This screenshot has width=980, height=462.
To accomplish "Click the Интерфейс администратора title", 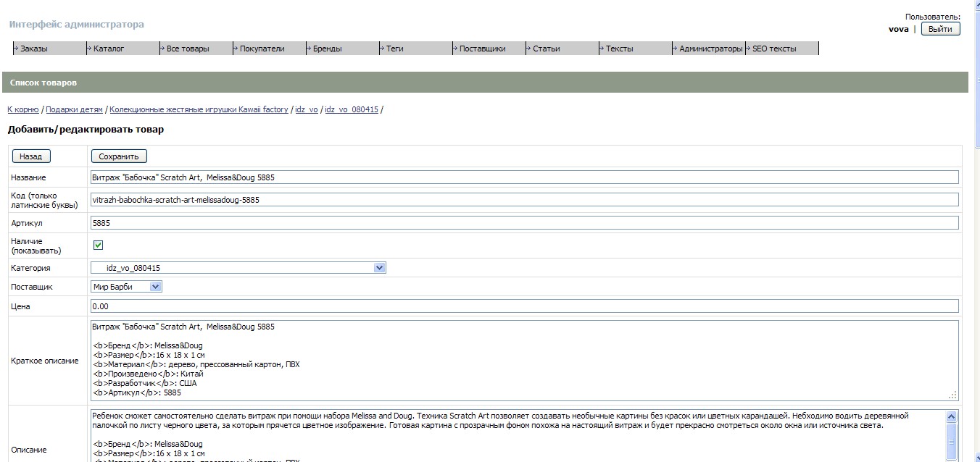I will (x=77, y=25).
